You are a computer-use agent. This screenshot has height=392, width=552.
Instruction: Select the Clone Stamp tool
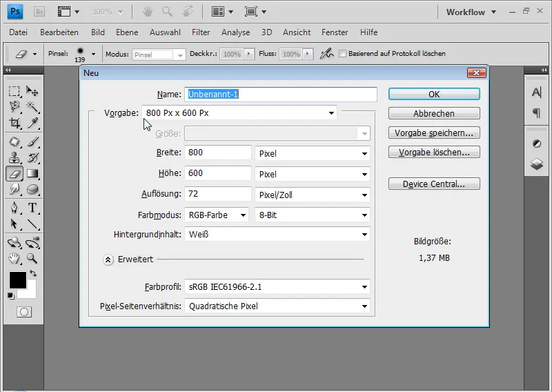tap(14, 158)
